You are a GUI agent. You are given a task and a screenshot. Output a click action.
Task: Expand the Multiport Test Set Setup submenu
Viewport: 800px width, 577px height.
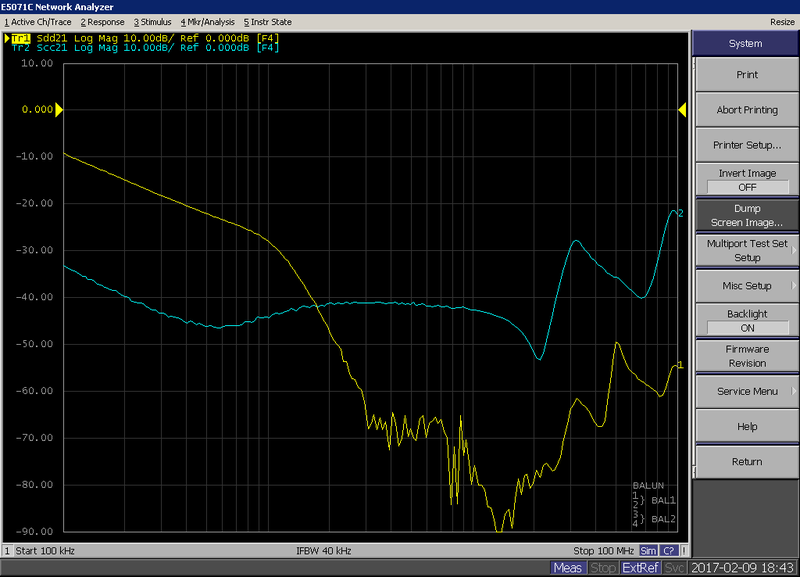[x=746, y=250]
